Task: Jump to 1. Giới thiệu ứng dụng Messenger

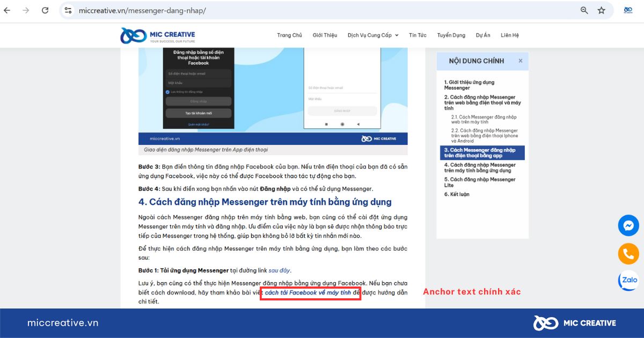Action: (470, 85)
